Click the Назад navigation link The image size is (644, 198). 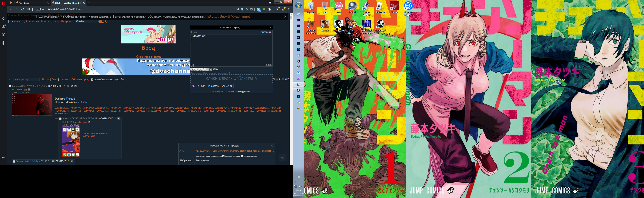tap(46, 79)
